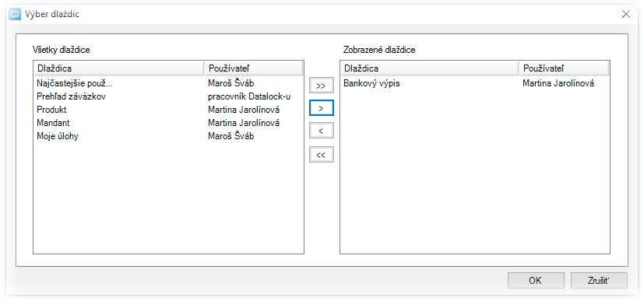Select the 'Mandant' tile row

coord(168,123)
